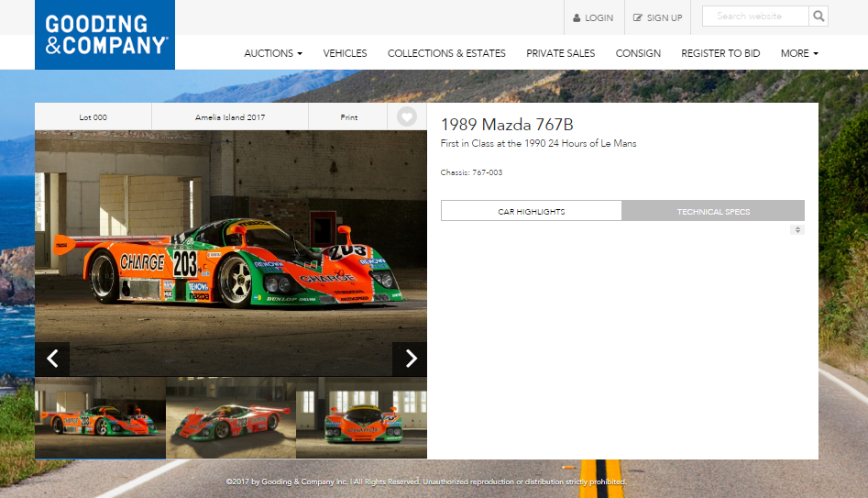This screenshot has height=498, width=868.
Task: Click the Amelia Island 2017 auction link
Action: coord(230,117)
